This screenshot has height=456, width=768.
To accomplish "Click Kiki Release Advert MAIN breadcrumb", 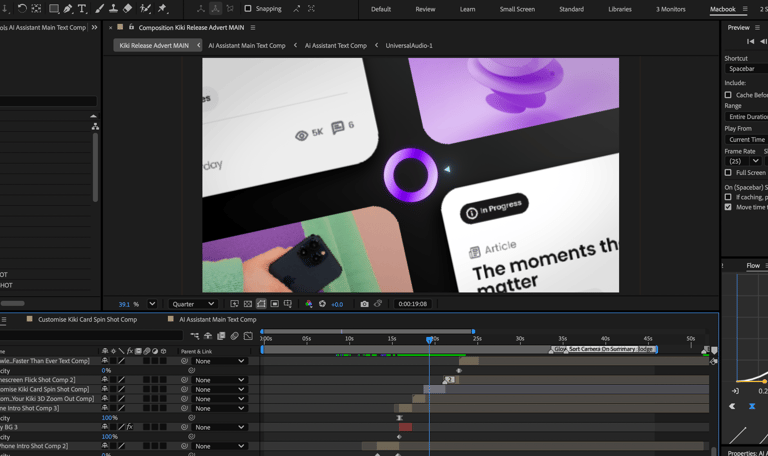I will (x=154, y=46).
